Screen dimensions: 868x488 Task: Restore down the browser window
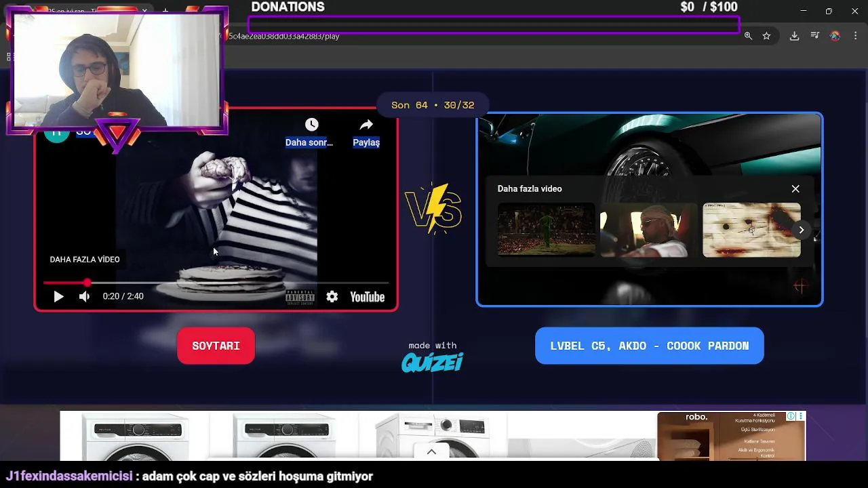[829, 11]
